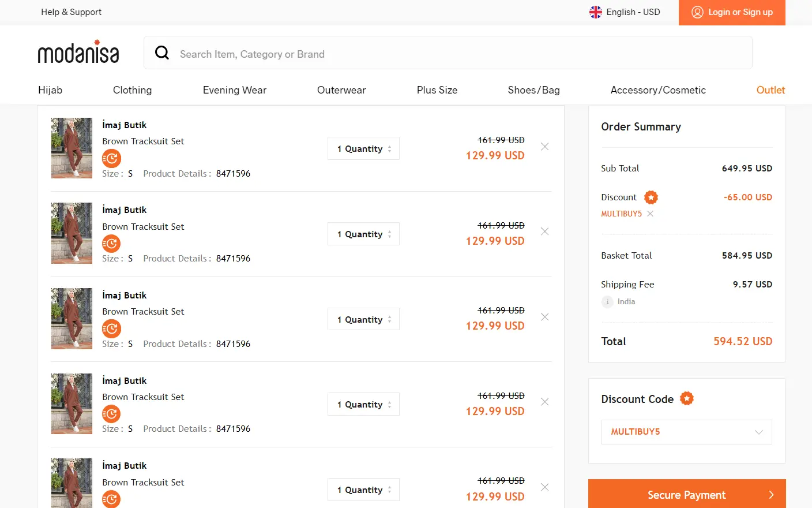Remove the fourth Brown Tracksuit Set item

pyautogui.click(x=544, y=402)
